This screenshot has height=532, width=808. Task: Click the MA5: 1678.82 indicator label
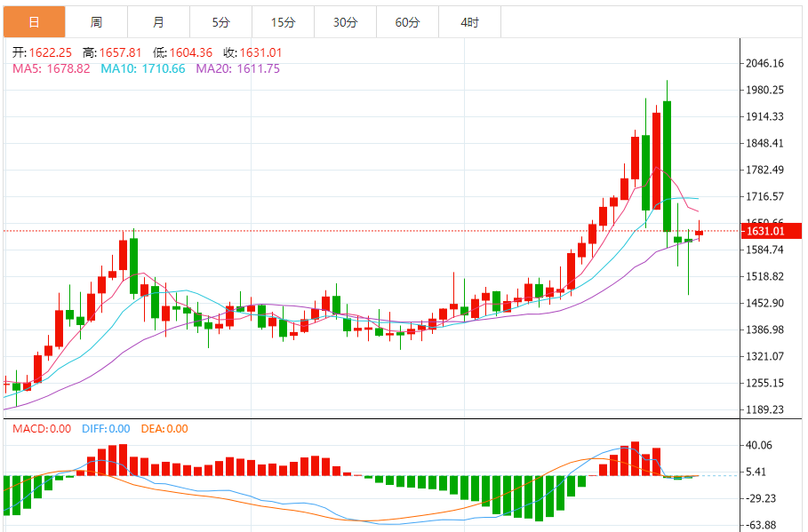[x=52, y=68]
